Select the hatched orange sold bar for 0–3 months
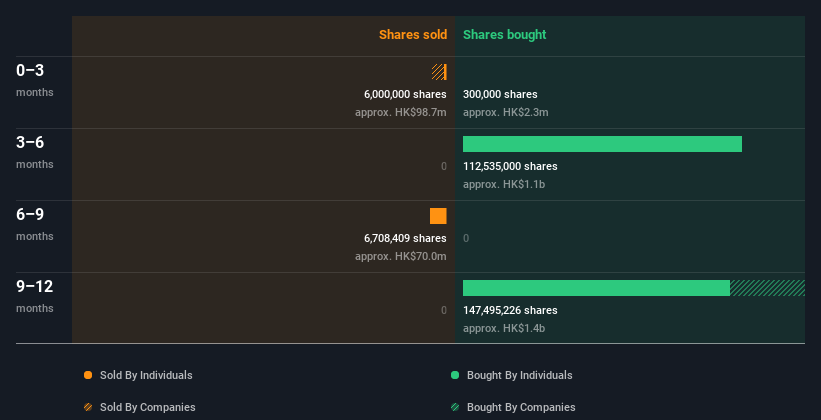The height and width of the screenshot is (420, 821). click(438, 72)
